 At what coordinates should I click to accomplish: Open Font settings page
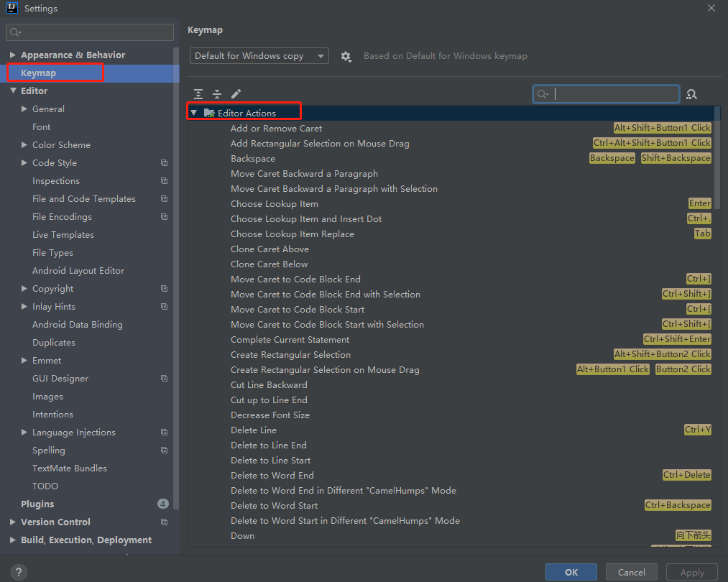point(41,126)
